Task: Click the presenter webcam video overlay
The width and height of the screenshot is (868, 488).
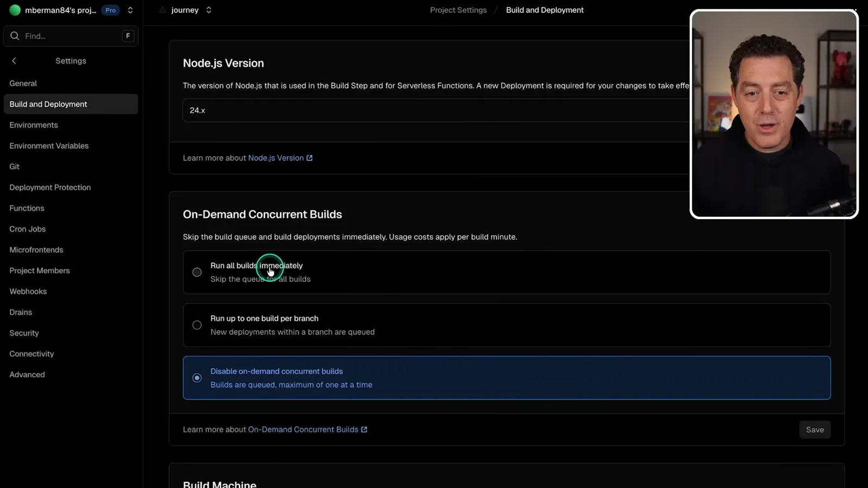Action: point(774,114)
